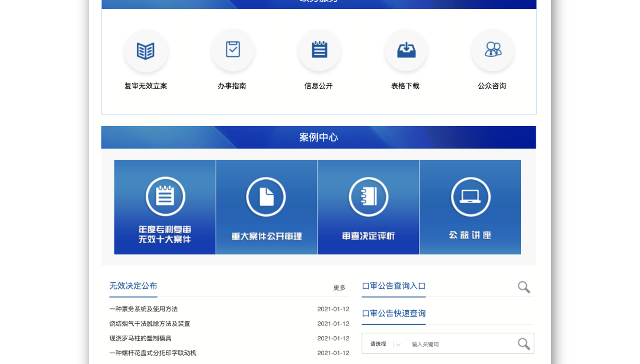Click the 年度专利复审无效十大案件 tile icon
The height and width of the screenshot is (364, 640).
coord(164,195)
